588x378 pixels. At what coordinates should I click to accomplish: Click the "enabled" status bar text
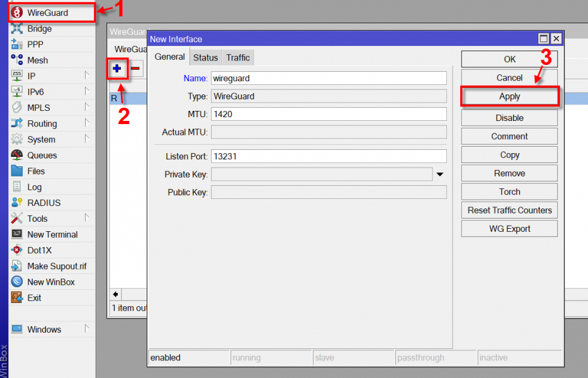166,357
